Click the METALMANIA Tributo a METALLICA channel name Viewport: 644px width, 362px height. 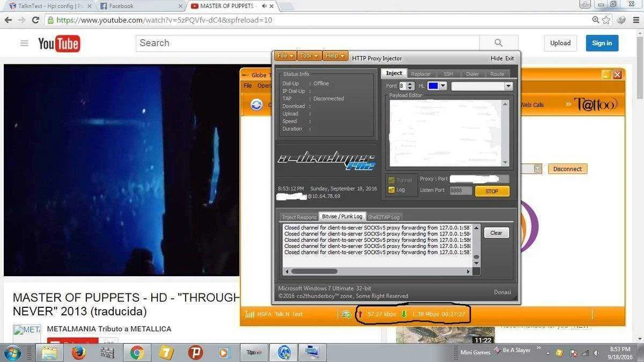coord(109,329)
